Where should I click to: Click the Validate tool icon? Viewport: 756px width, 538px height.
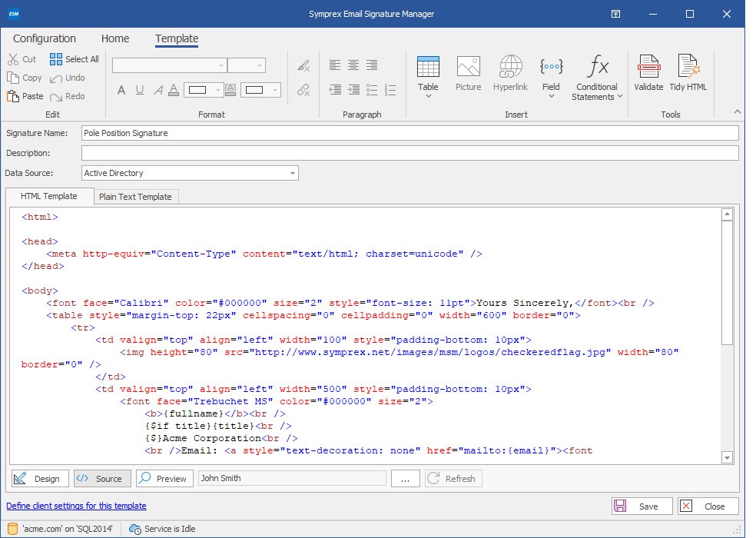click(648, 67)
